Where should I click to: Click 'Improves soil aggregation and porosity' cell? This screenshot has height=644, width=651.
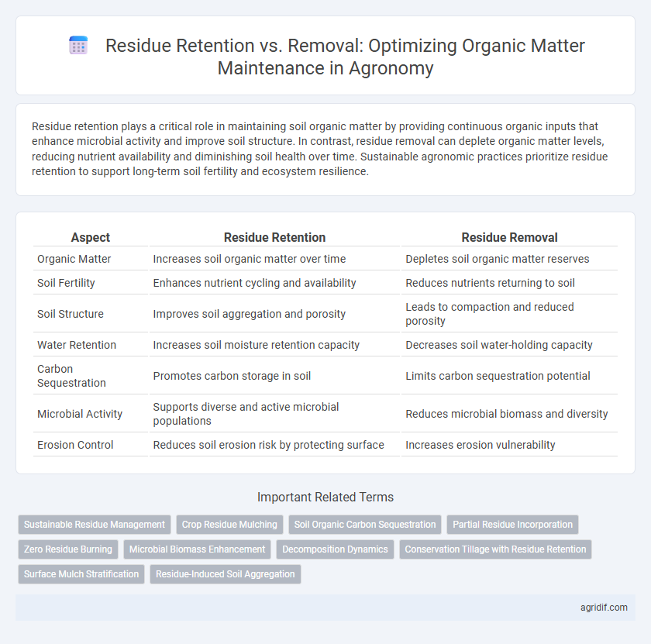coord(274,314)
